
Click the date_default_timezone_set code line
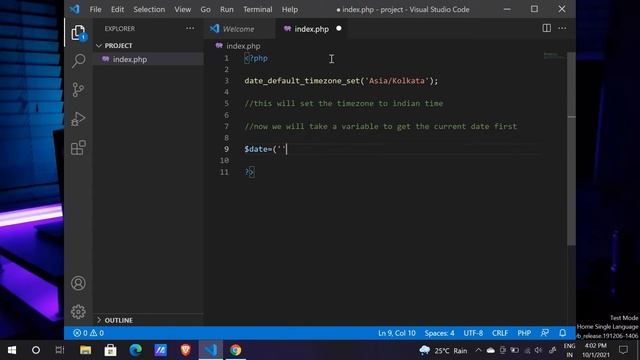point(341,81)
